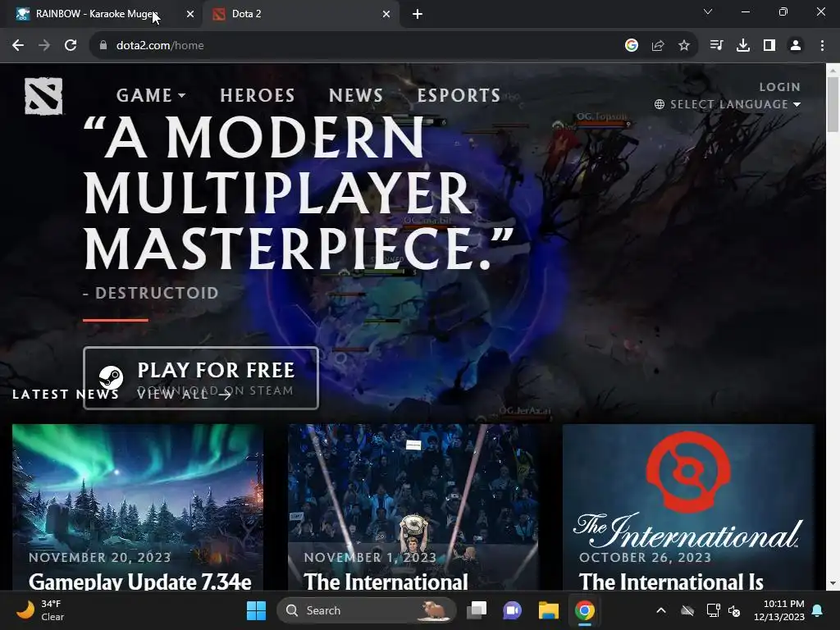The width and height of the screenshot is (840, 630).
Task: Click the scrollbar down arrow
Action: [833, 583]
